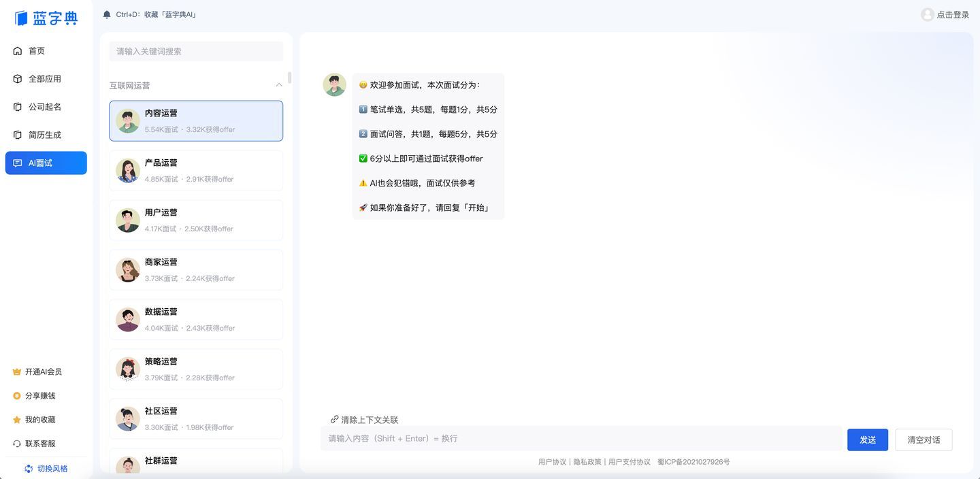Open the 蜀ICP备2021027926号 link
Viewport: 980px width, 479px height.
click(693, 462)
